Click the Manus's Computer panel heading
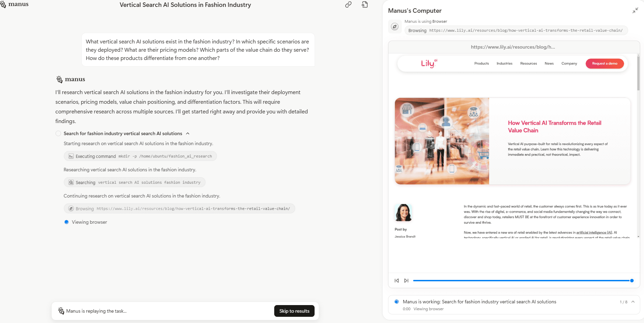The height and width of the screenshot is (323, 644). [415, 11]
